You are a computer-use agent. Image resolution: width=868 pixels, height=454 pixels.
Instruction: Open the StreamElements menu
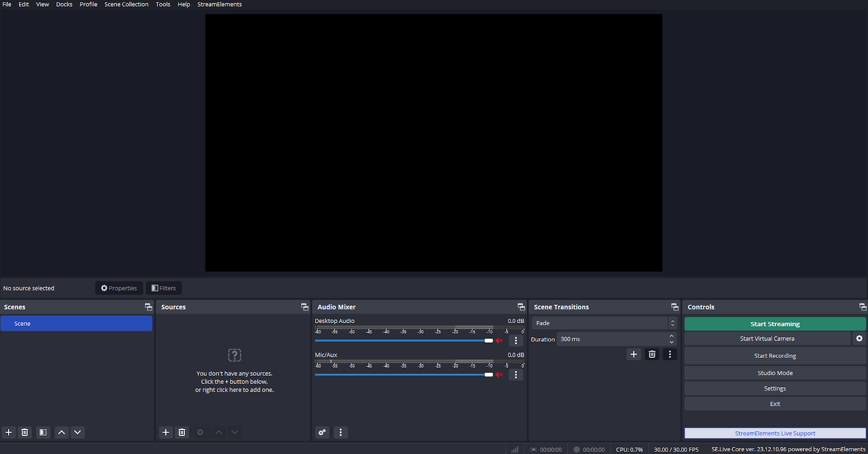(x=219, y=4)
